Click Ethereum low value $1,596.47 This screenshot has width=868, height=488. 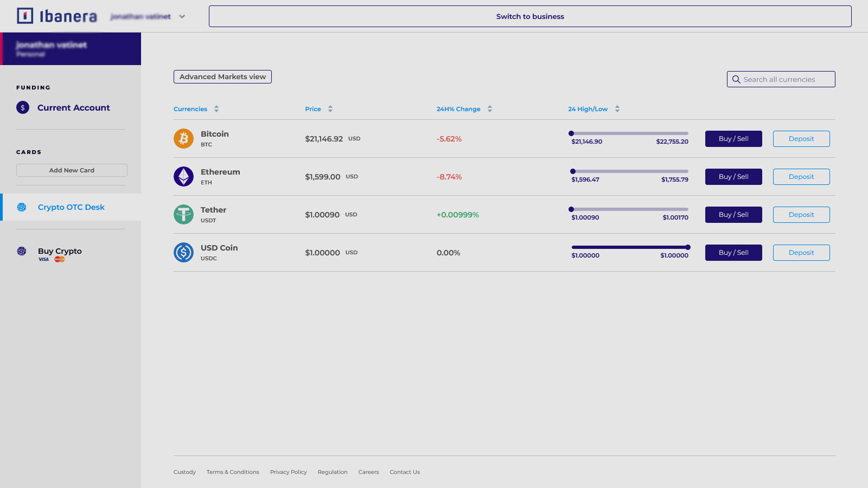[585, 179]
